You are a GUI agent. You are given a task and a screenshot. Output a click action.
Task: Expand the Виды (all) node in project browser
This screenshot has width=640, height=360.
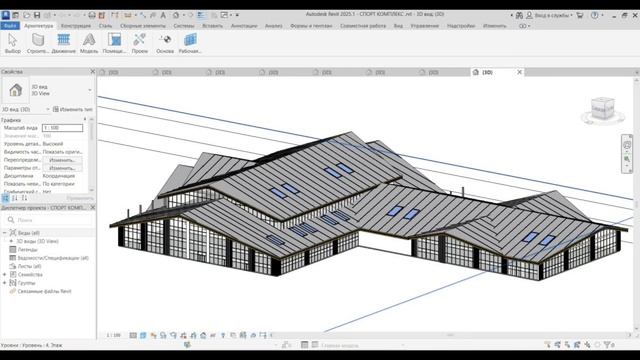(4, 233)
